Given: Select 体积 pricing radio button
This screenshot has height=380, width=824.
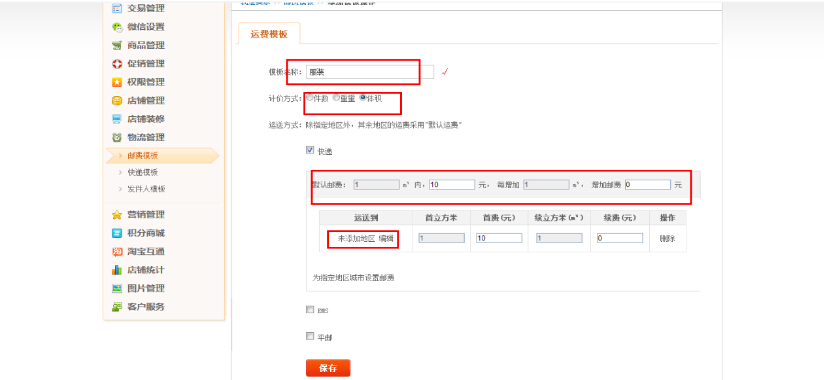Looking at the screenshot, I should click(x=363, y=98).
